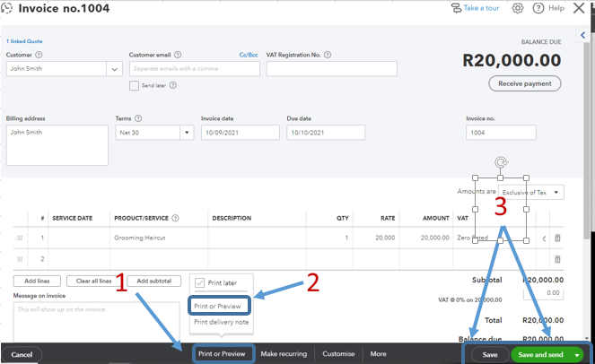Click the Customer email input field

(x=195, y=69)
